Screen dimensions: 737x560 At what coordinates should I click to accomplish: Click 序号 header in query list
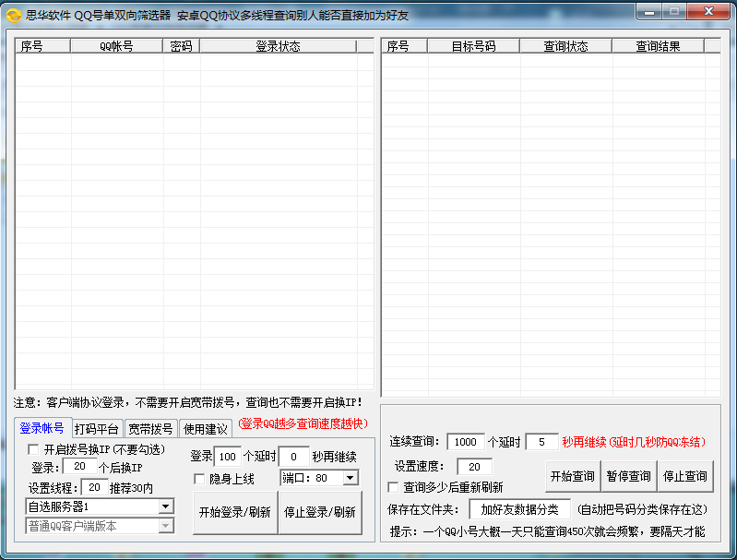pos(404,46)
